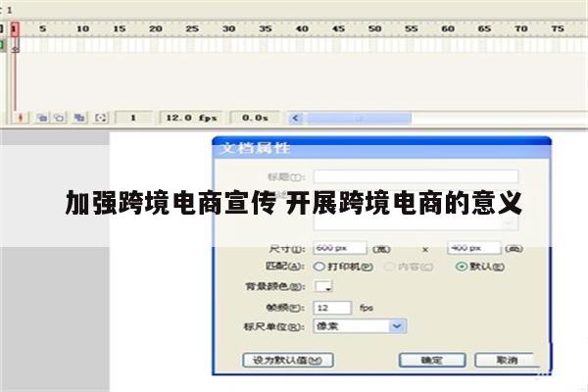
Task: Open the background color swatch
Action: point(322,286)
